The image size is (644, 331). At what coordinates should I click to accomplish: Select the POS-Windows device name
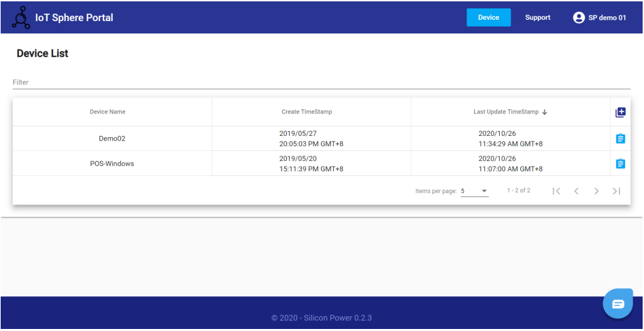[112, 164]
